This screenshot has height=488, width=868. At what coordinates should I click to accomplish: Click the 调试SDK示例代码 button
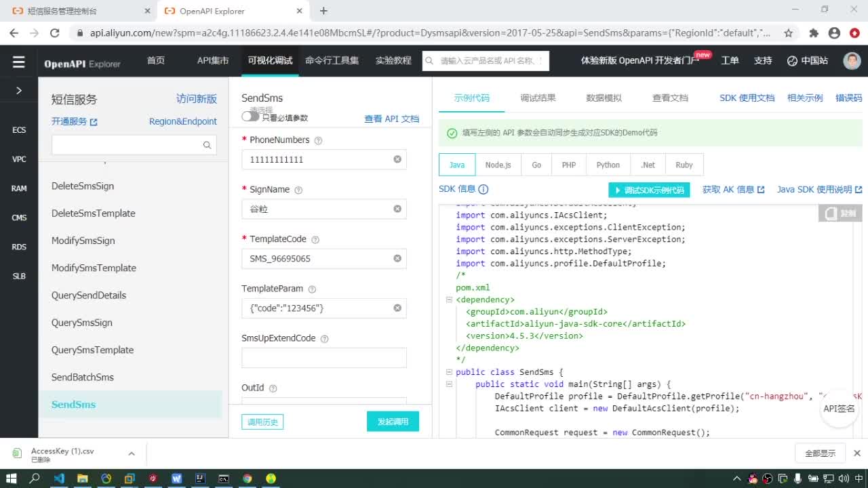pyautogui.click(x=649, y=190)
